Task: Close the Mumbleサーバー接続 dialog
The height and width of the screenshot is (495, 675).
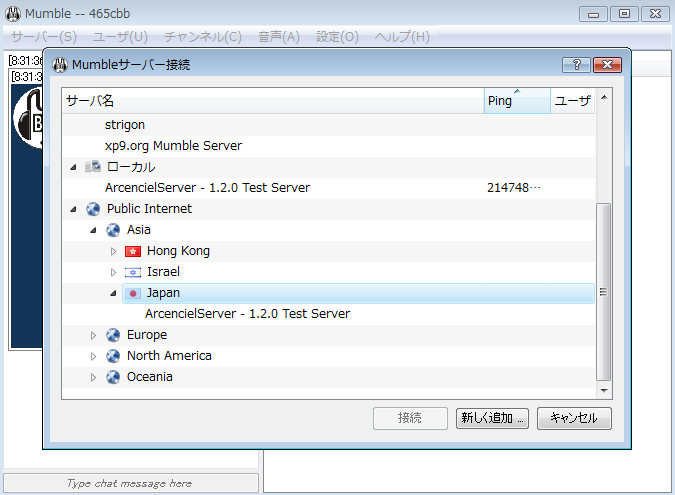Action: 607,65
